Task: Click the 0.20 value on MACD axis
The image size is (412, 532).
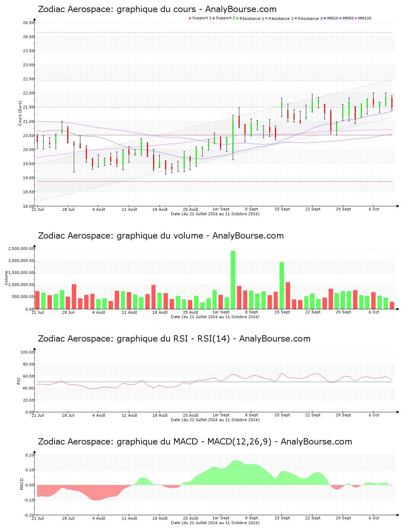Action: tap(30, 455)
